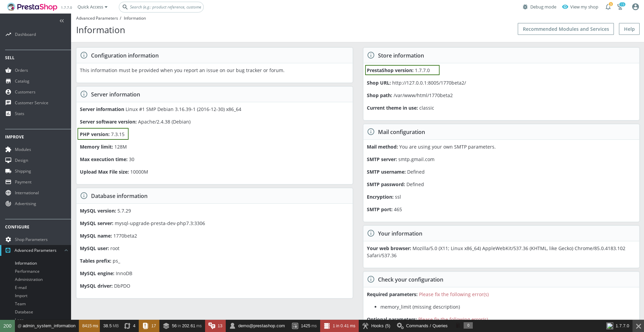Select the PrestaShop logo
644x332 pixels.
tap(32, 7)
